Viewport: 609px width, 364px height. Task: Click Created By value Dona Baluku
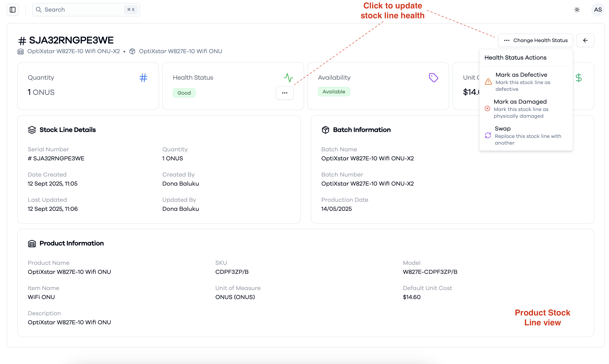[x=181, y=184]
